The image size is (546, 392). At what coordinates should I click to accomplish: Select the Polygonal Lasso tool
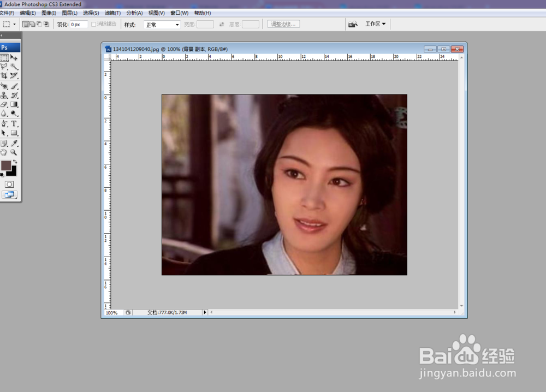tap(4, 67)
